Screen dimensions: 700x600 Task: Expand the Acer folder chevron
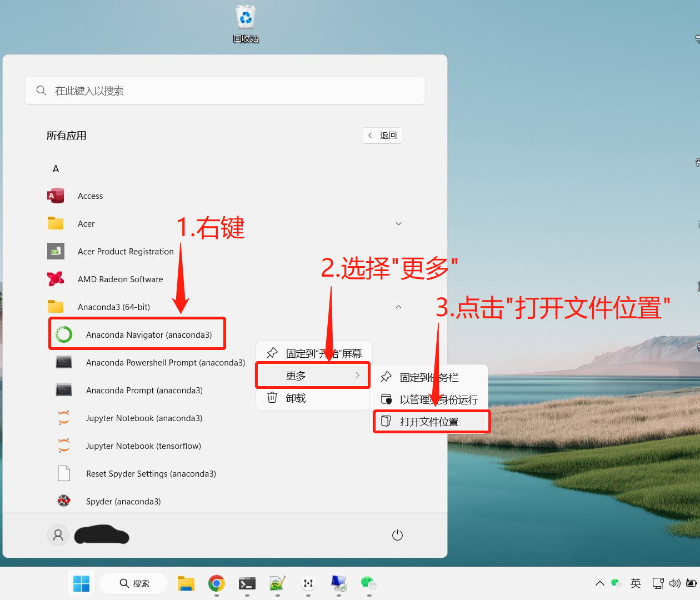[x=398, y=223]
